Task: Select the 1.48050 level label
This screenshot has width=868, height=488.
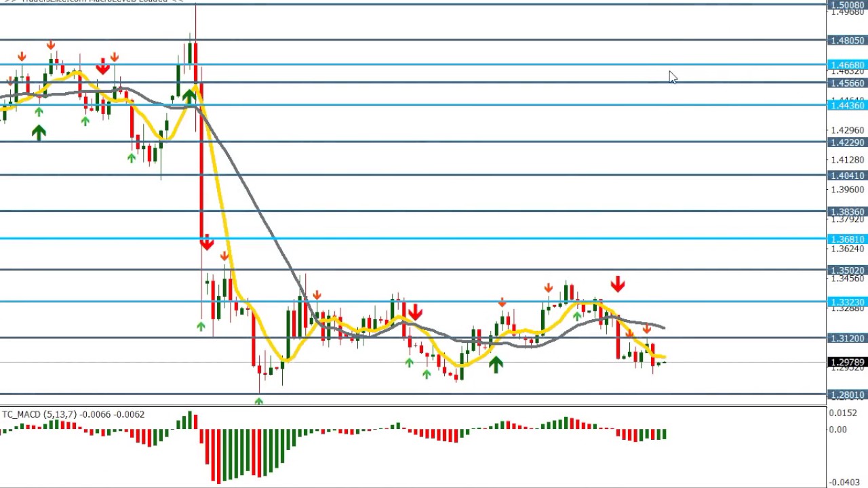Action: [847, 41]
